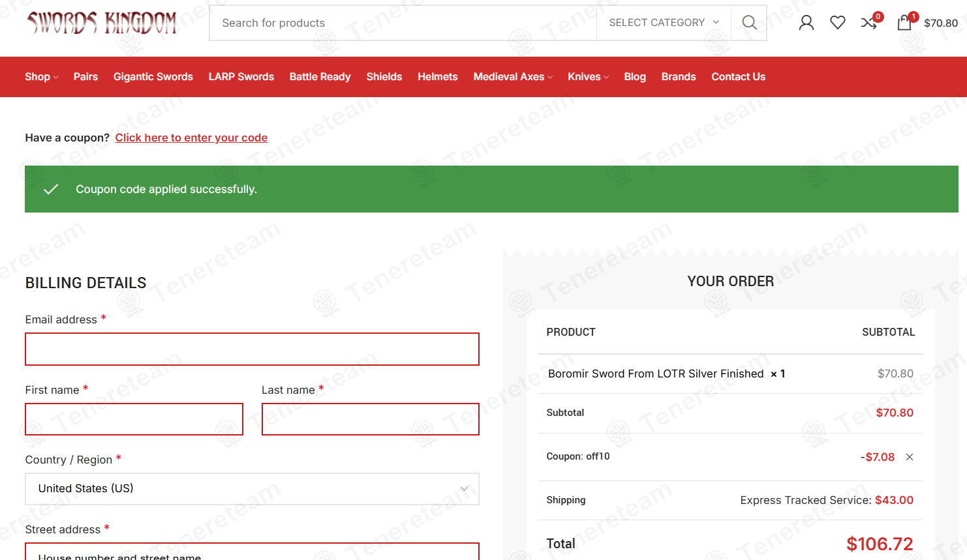Open the compare products shuffle icon
The image size is (967, 560).
tap(869, 23)
